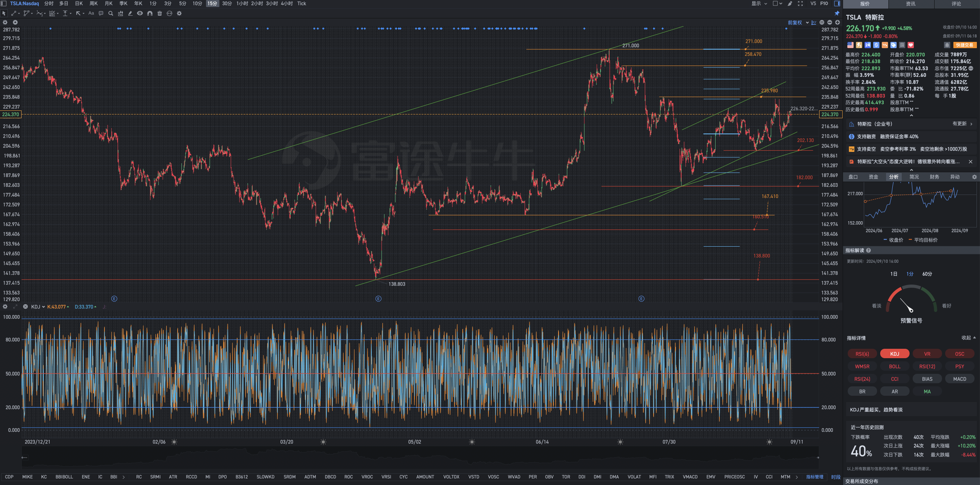Click the left handle of the chart range bar
The width and height of the screenshot is (980, 485).
(x=24, y=457)
